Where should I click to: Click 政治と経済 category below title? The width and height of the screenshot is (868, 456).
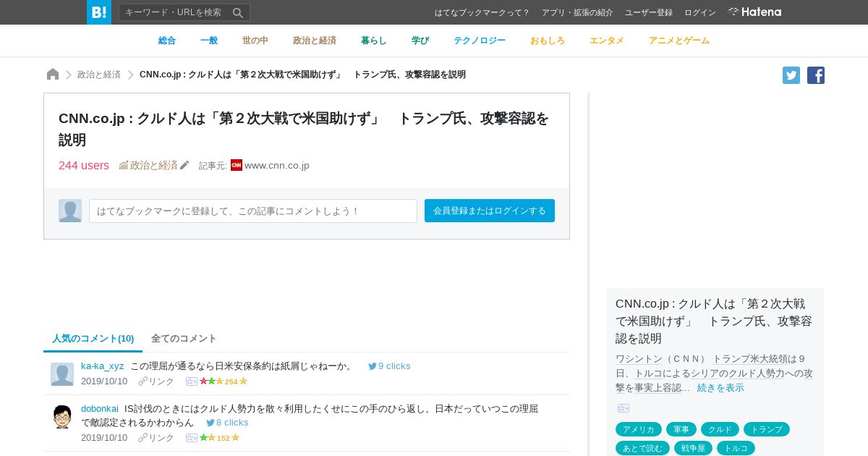click(x=154, y=165)
